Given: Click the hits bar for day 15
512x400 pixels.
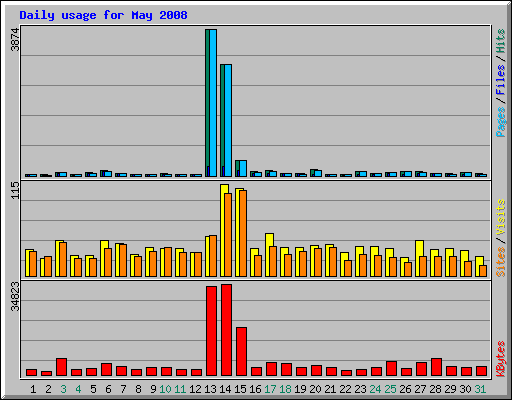Looking at the screenshot, I should (x=237, y=168).
